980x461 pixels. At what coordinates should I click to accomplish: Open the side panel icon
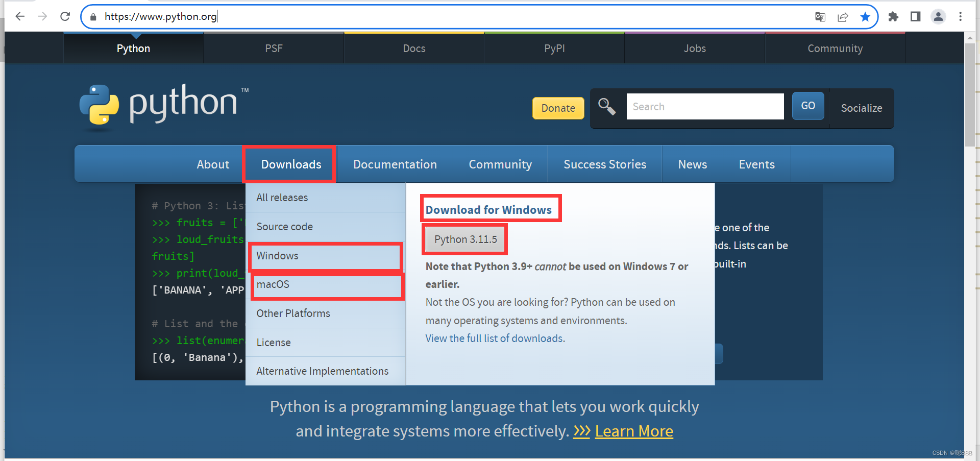(x=916, y=17)
